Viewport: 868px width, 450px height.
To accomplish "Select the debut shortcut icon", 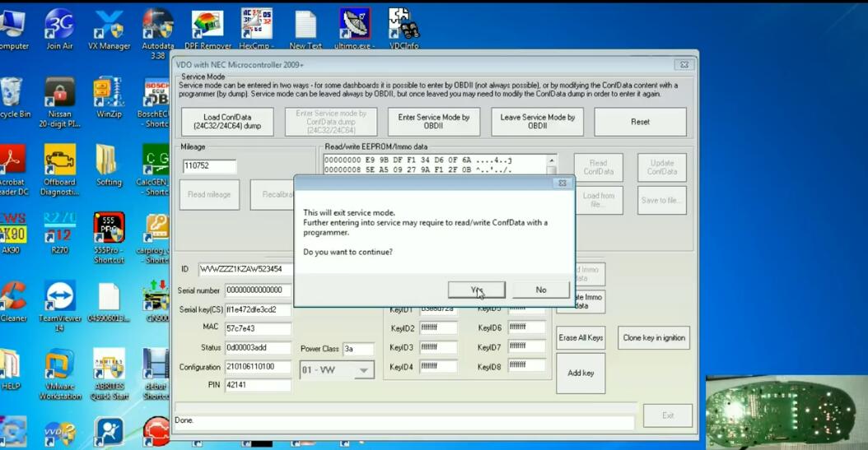I will [x=156, y=375].
